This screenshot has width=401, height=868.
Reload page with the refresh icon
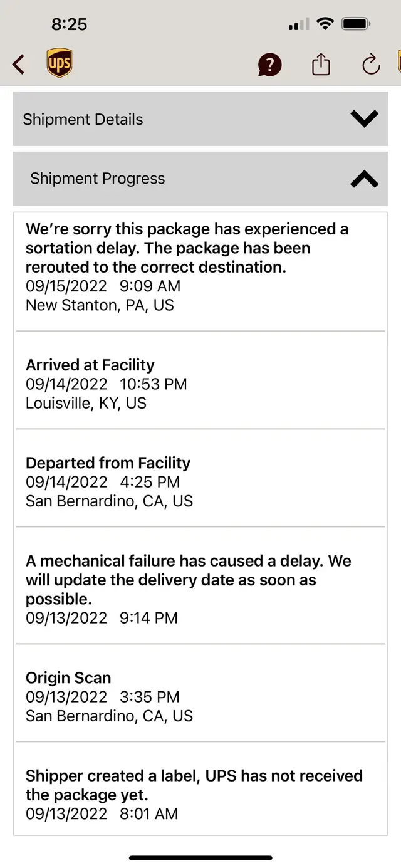(x=371, y=64)
